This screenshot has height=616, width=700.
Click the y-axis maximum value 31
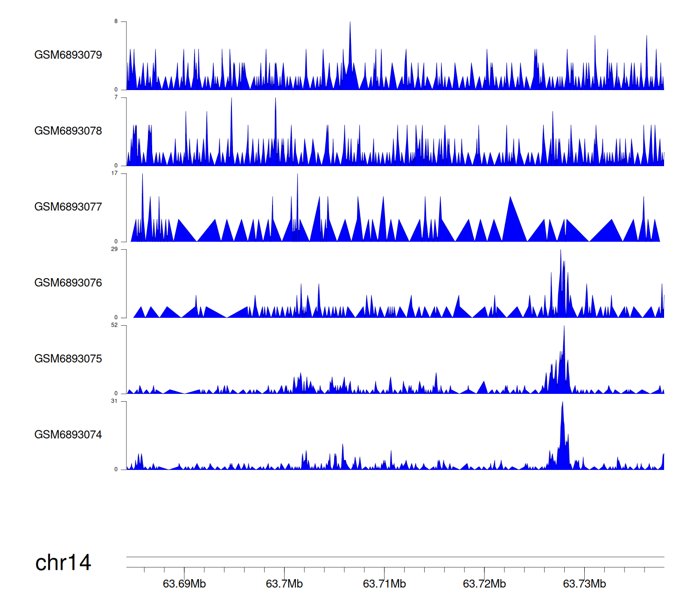(114, 401)
